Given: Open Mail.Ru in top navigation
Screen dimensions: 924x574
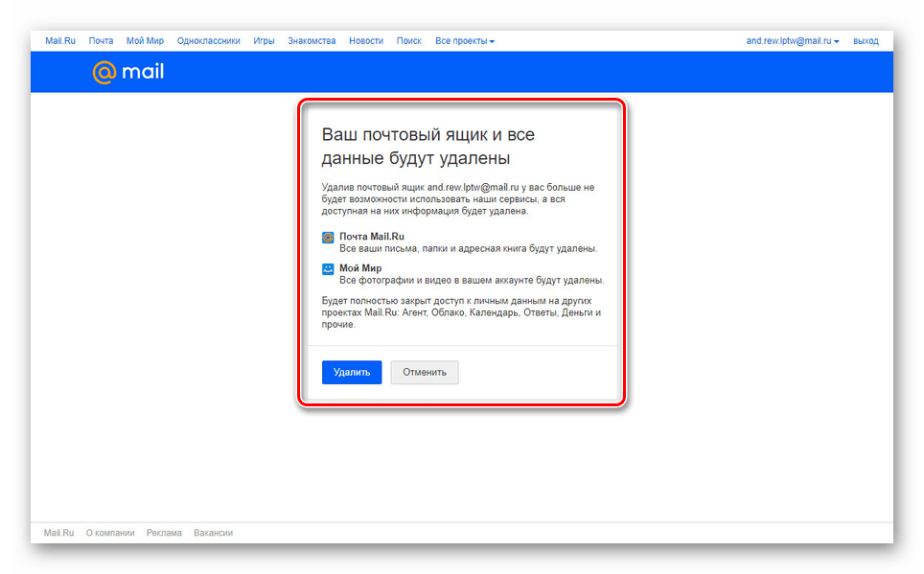Looking at the screenshot, I should click(59, 41).
